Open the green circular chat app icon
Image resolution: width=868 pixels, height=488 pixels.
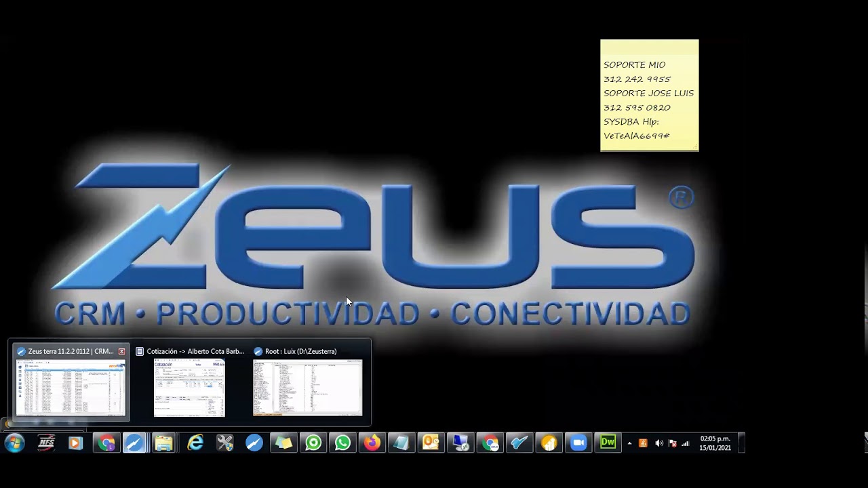[313, 443]
